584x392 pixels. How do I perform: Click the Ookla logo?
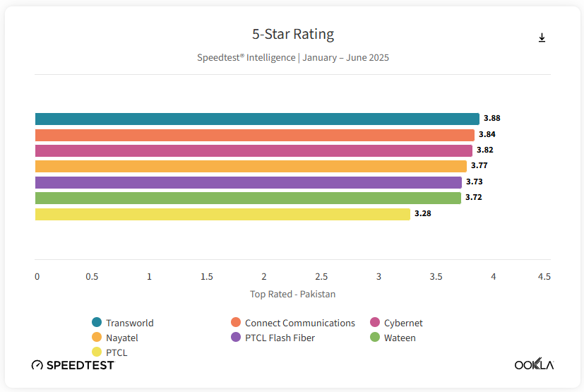pyautogui.click(x=534, y=364)
